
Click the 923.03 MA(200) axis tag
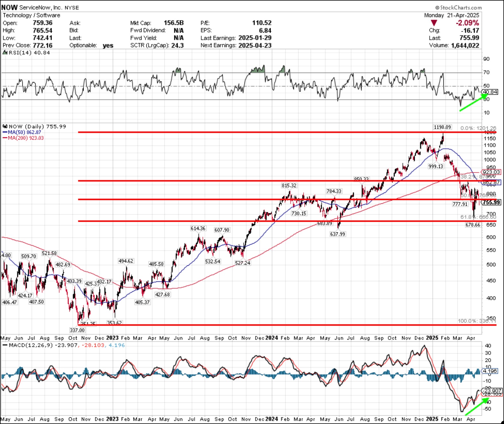pyautogui.click(x=491, y=172)
